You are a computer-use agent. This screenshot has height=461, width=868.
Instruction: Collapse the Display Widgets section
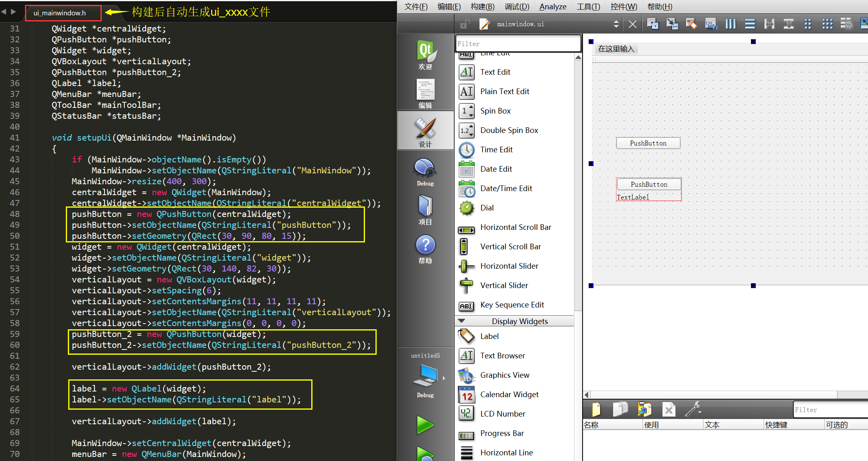coord(462,321)
